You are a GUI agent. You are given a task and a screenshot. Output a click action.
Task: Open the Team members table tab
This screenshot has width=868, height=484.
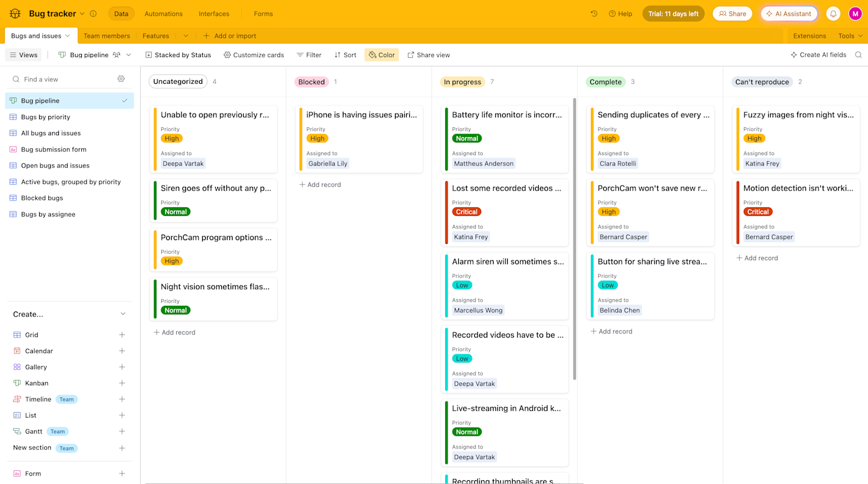pyautogui.click(x=107, y=36)
